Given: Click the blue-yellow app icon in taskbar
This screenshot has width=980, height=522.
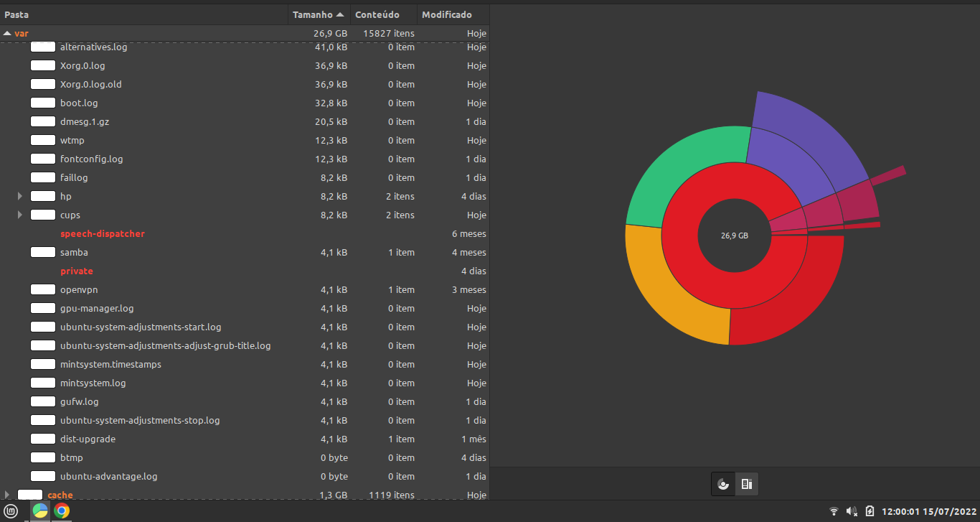Looking at the screenshot, I should coord(40,511).
